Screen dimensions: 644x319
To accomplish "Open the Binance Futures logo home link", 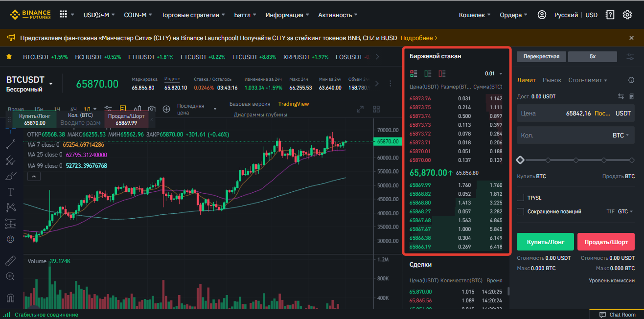I will pos(31,15).
